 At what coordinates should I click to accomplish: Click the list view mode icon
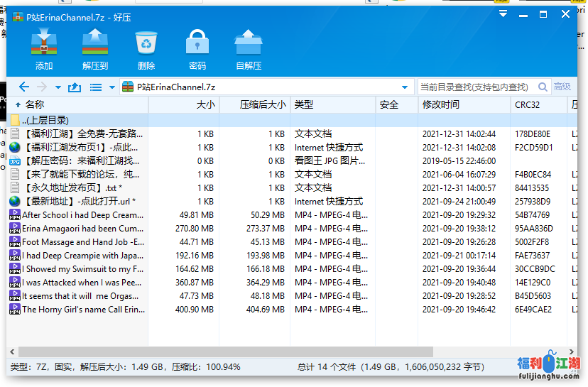coord(96,87)
